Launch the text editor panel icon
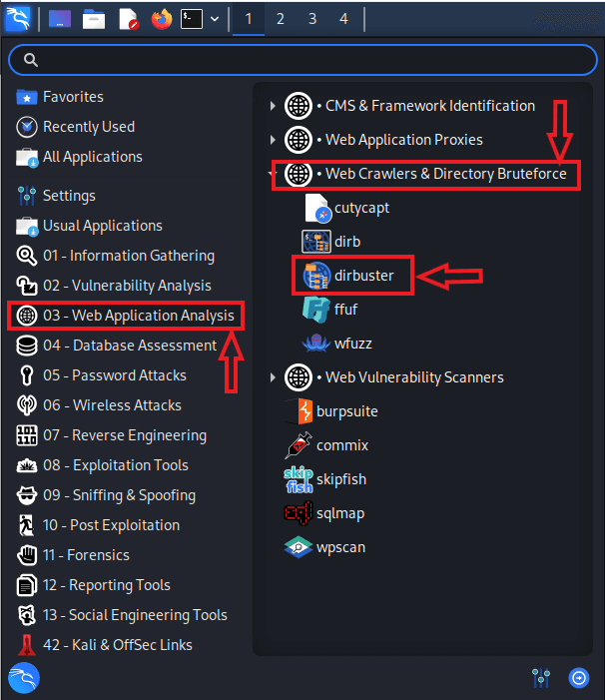 pos(129,19)
